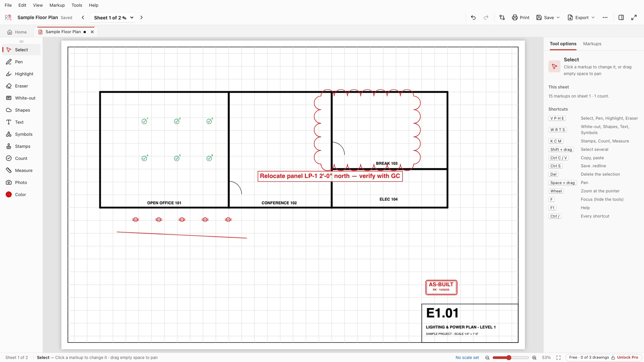This screenshot has height=362, width=644.
Task: Click the Export button
Action: [x=578, y=17]
